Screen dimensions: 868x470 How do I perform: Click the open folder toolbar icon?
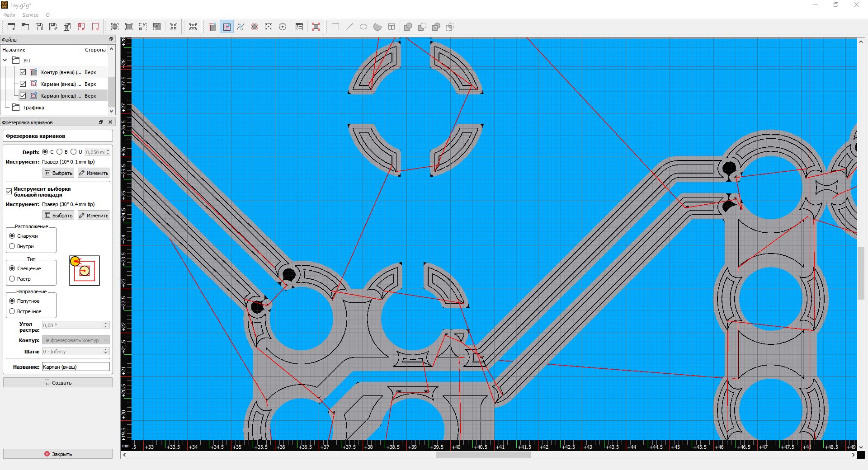[25, 27]
